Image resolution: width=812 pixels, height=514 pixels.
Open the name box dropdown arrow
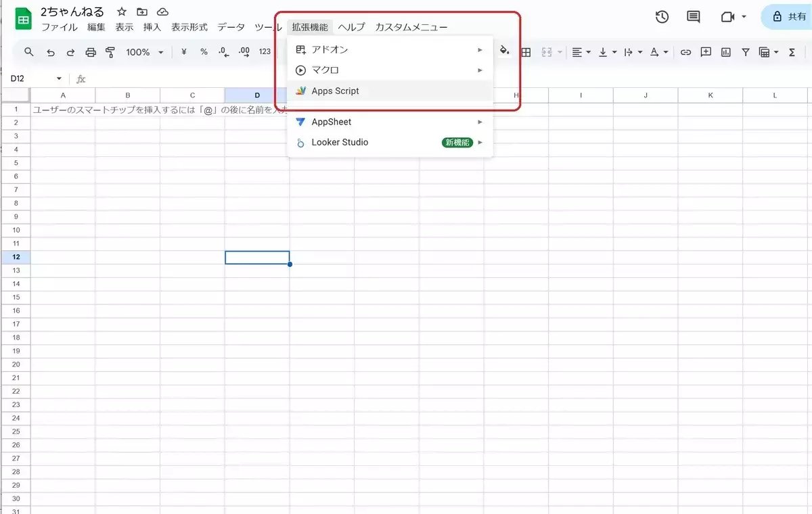(59, 79)
